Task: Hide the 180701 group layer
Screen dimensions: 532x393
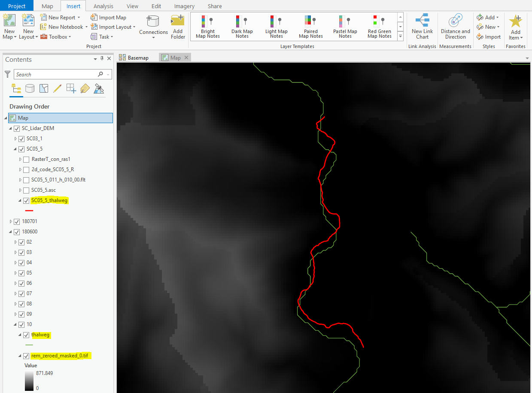Action: click(16, 221)
